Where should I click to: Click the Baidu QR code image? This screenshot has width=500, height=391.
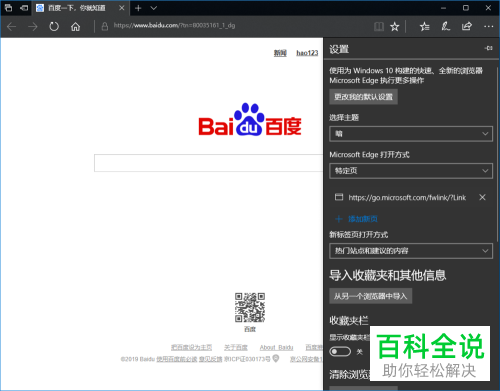(250, 307)
